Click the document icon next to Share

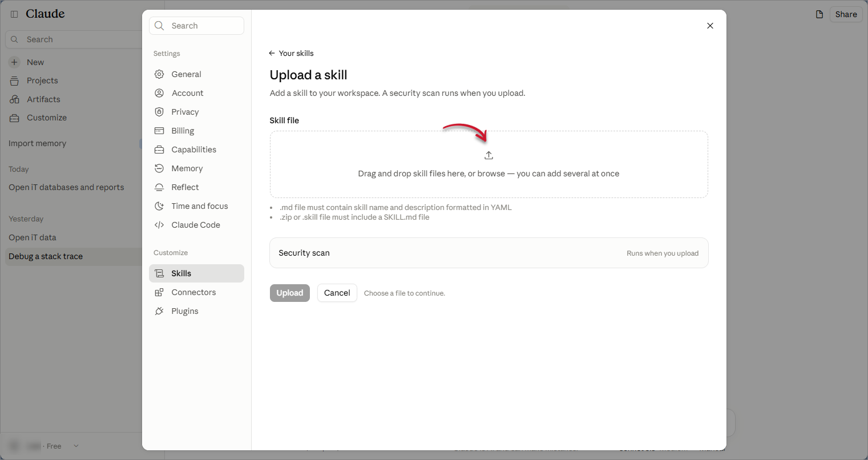[x=819, y=14]
